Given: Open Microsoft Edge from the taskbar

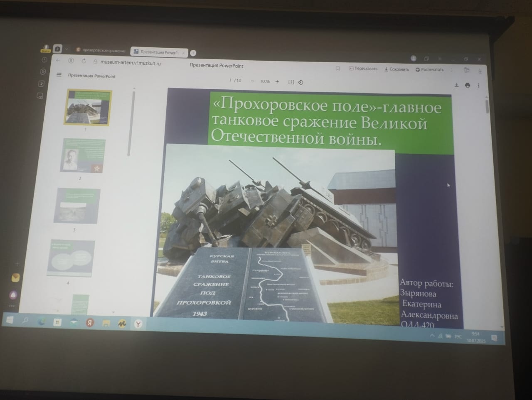Looking at the screenshot, I should (x=42, y=321).
